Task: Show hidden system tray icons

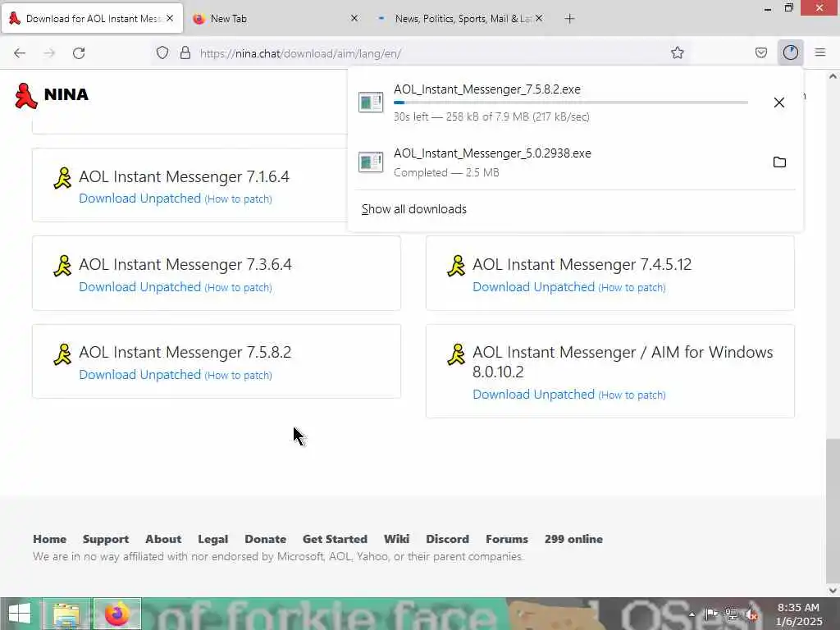Action: (692, 614)
